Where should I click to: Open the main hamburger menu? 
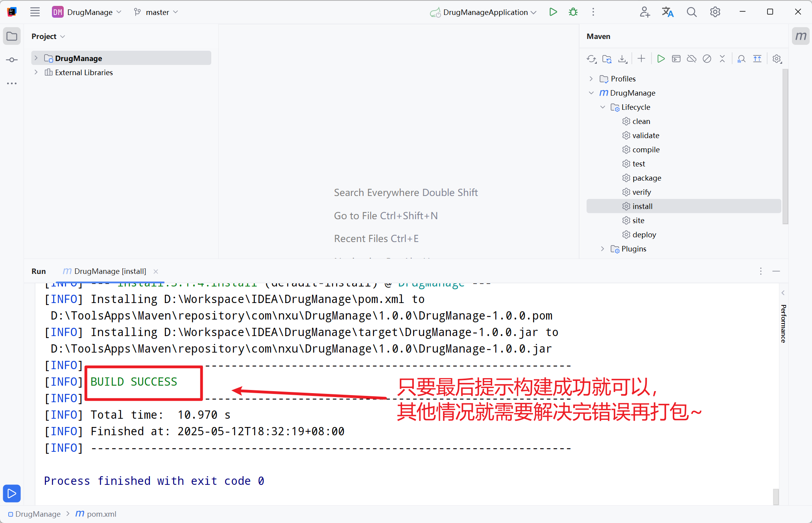click(x=35, y=12)
